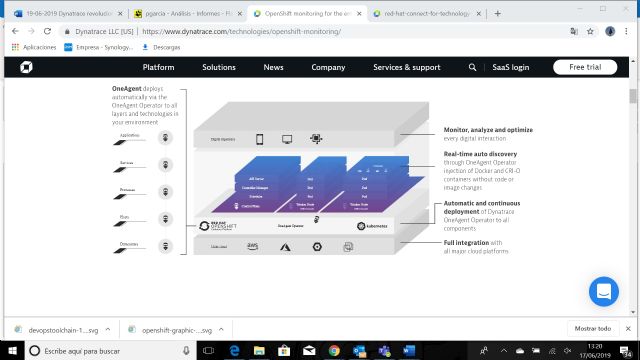This screenshot has width=640, height=360.
Task: Click the OneAgent icon beside Applications
Action: tap(165, 138)
